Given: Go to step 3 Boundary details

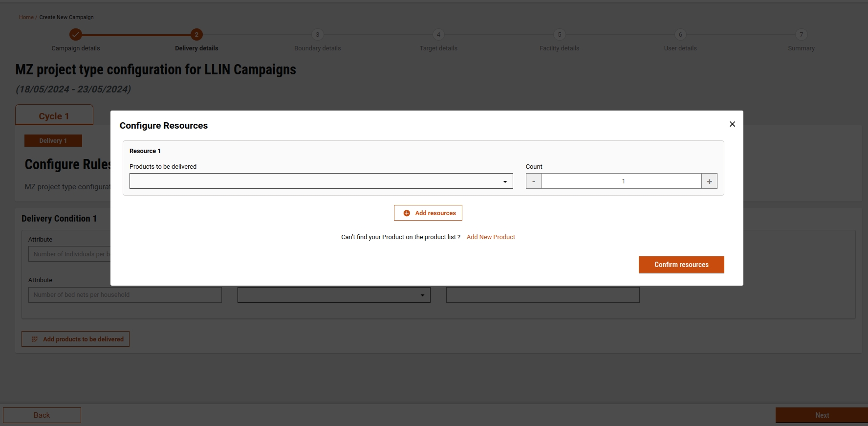Looking at the screenshot, I should point(318,35).
